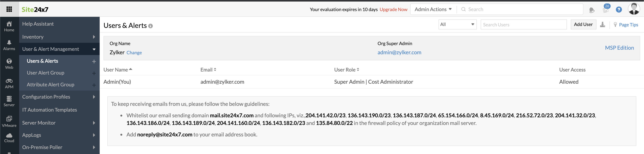Open the apps grid launcher icon

pos(9,9)
